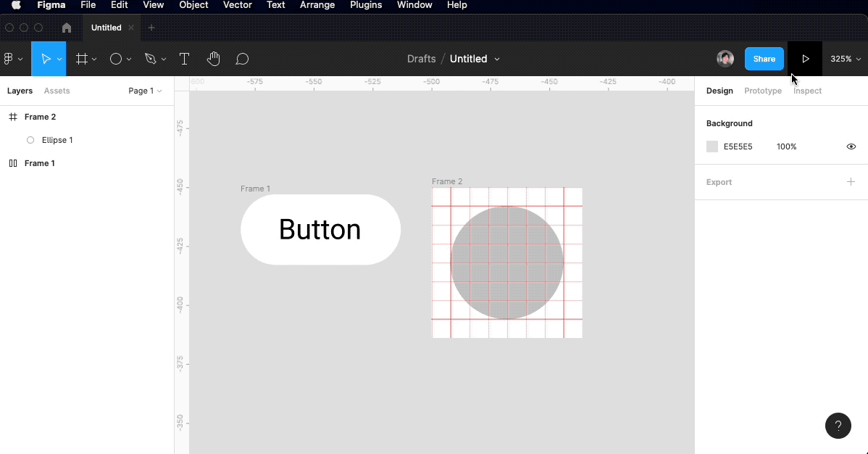Screen dimensions: 868x454
Task: Click the Ellipse 1 layer icon
Action: pos(30,140)
